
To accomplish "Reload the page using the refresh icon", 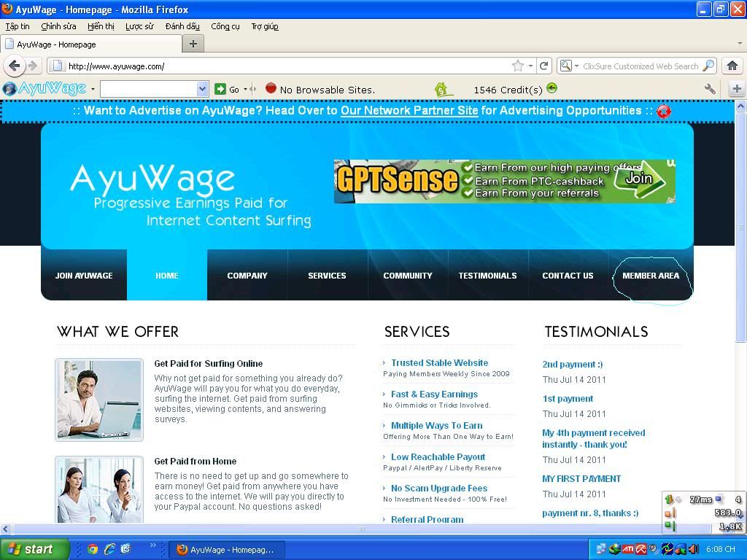I will tap(543, 66).
